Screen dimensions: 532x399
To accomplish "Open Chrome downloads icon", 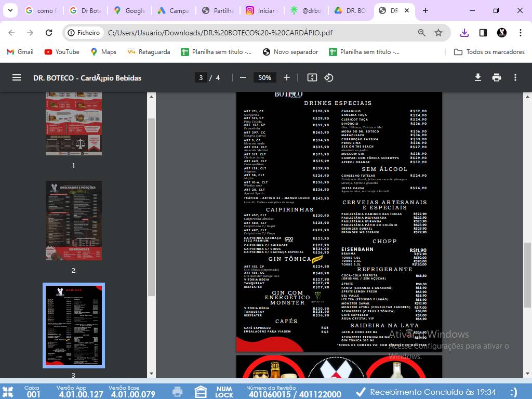I will click(464, 33).
